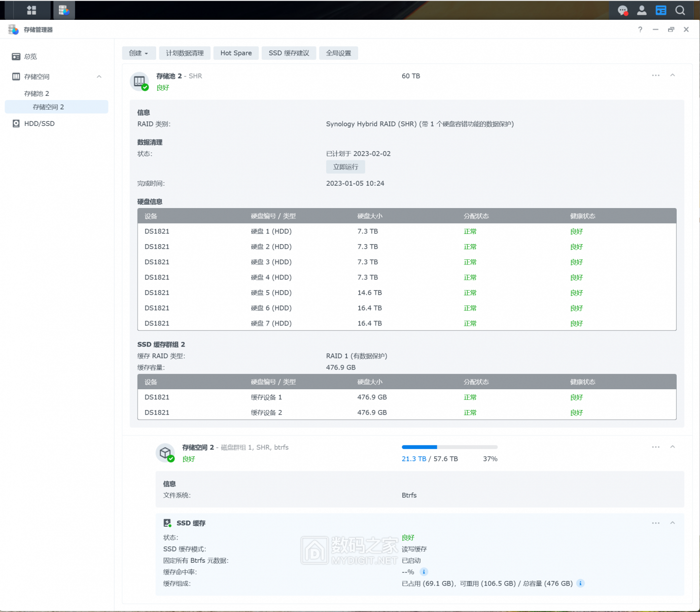Viewport: 700px width, 612px height.
Task: Open the 存储池 2 three-dot menu
Action: 656,75
